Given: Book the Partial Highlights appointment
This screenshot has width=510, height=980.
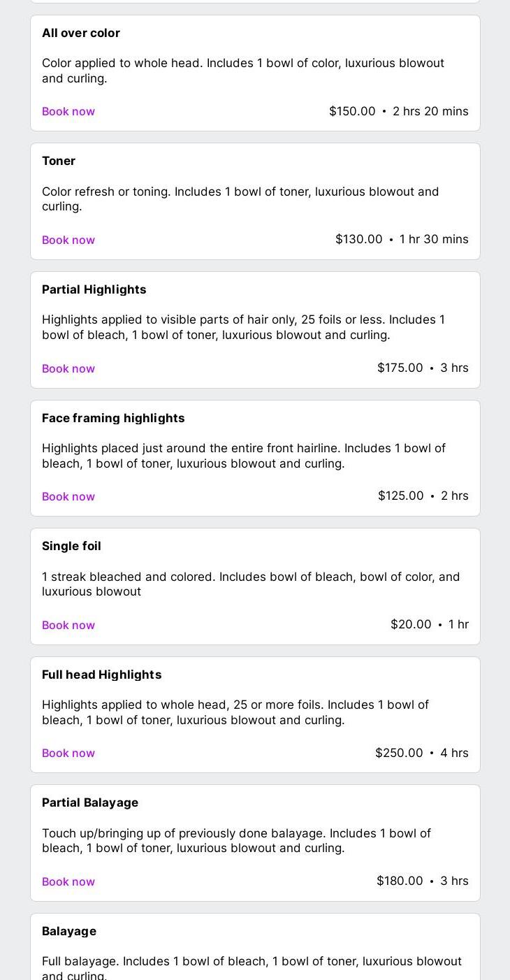Looking at the screenshot, I should (68, 368).
